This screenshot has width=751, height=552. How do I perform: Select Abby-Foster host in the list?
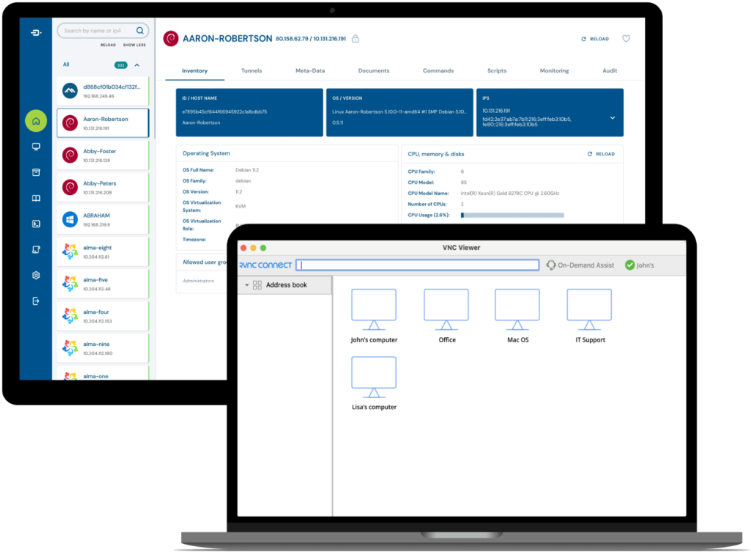[100, 155]
